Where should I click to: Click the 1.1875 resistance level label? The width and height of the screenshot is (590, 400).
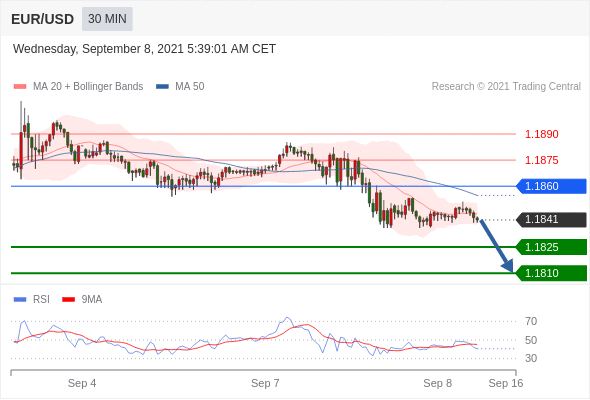541,160
